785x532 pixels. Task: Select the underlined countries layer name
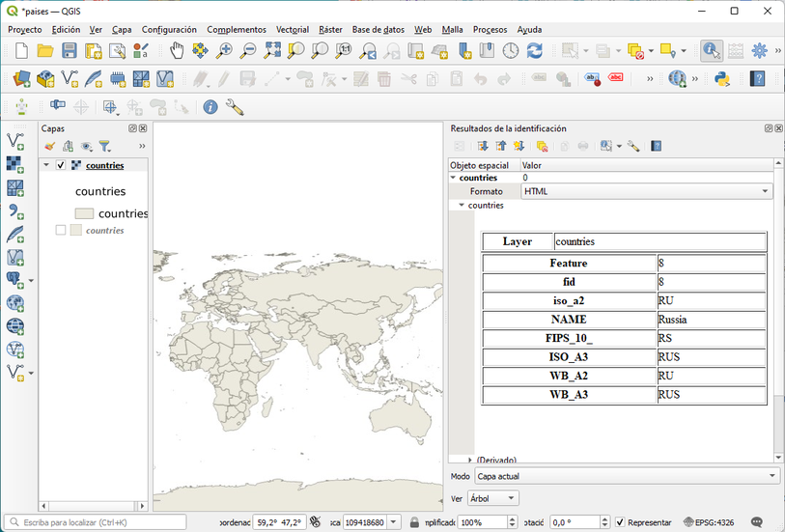(x=104, y=165)
